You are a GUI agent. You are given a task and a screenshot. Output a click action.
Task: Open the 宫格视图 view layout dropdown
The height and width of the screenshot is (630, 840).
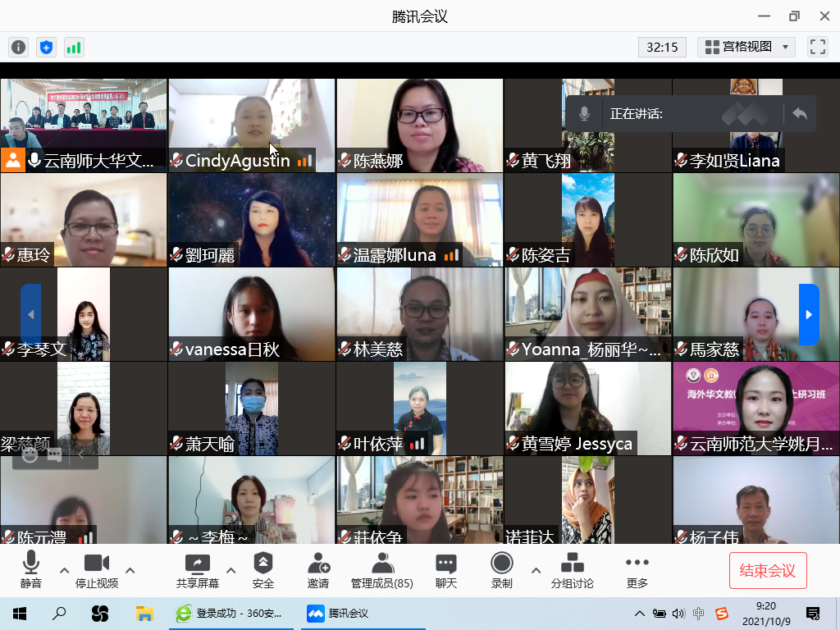click(746, 47)
